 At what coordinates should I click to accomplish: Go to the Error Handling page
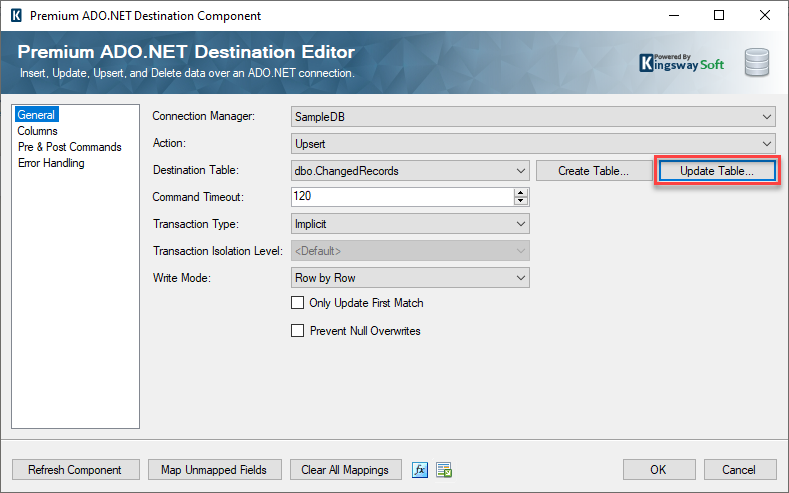pyautogui.click(x=51, y=163)
